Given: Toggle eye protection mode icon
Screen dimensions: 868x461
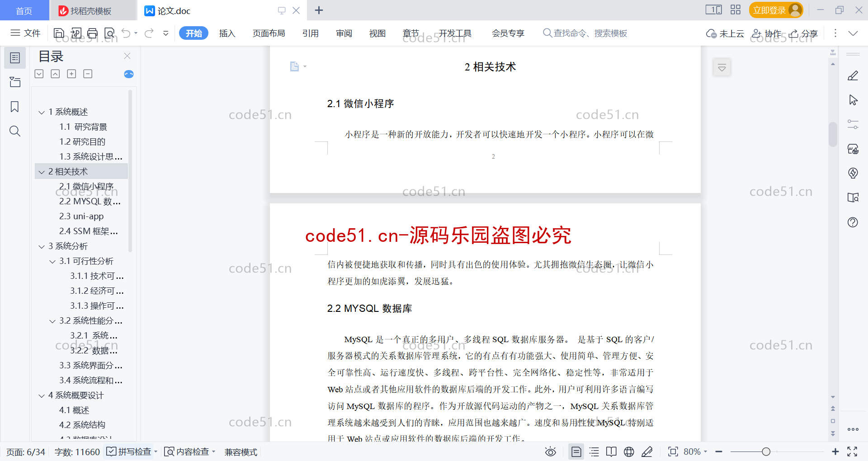Looking at the screenshot, I should tap(550, 452).
